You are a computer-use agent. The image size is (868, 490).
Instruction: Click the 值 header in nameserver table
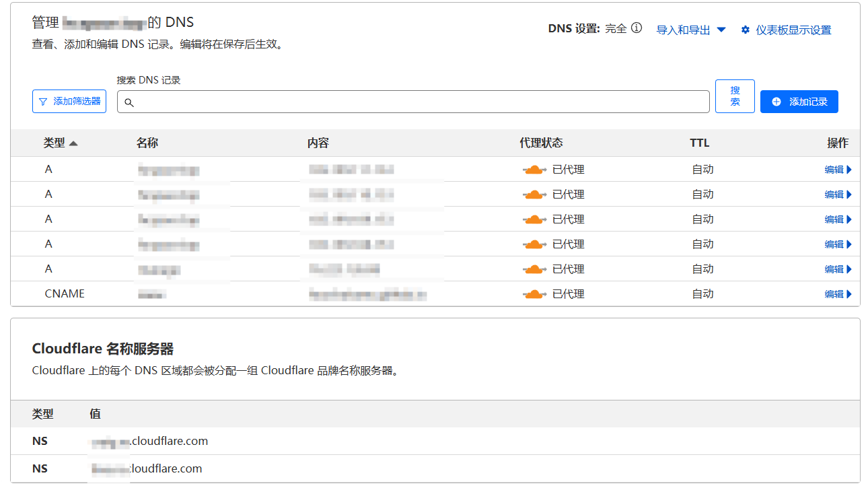click(x=95, y=414)
